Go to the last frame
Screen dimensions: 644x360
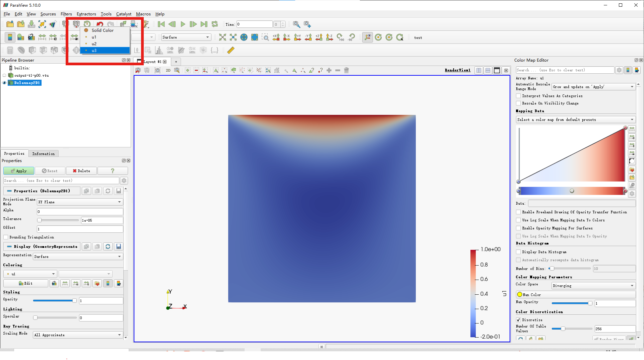(x=204, y=24)
